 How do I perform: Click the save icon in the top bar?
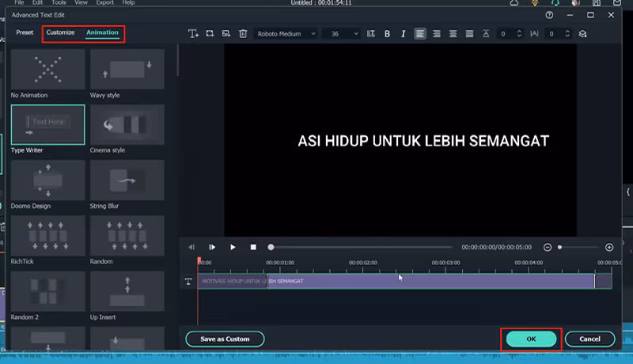(x=597, y=3)
